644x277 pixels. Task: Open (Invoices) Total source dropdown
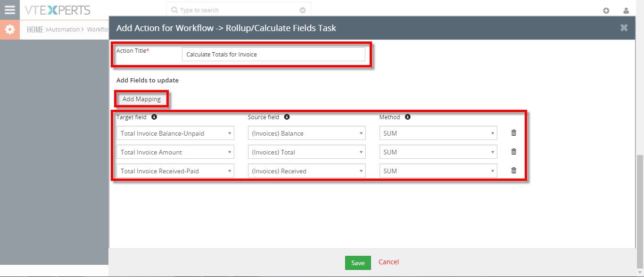[307, 152]
